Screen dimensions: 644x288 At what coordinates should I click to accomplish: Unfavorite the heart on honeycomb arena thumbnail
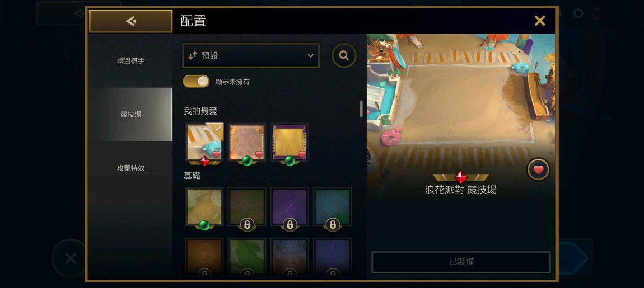[259, 155]
